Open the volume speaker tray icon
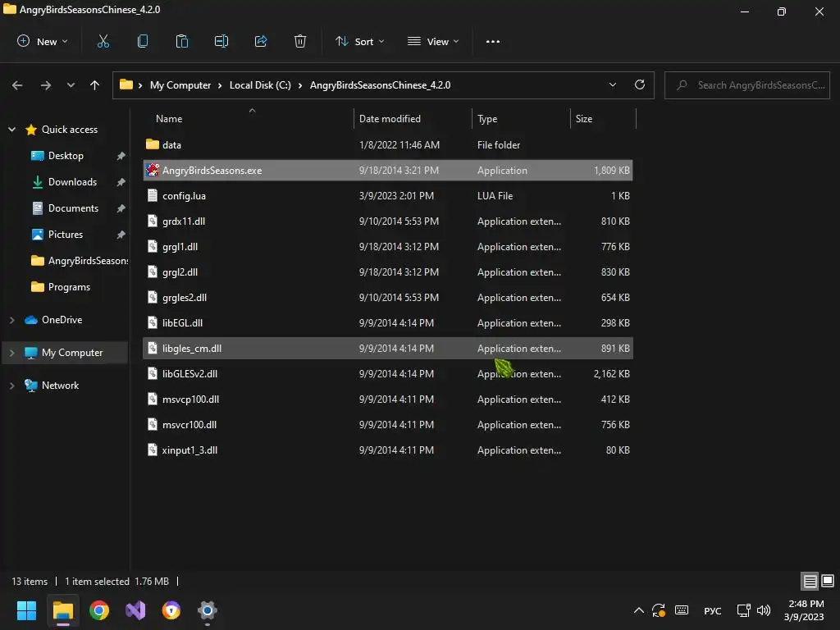 [764, 610]
